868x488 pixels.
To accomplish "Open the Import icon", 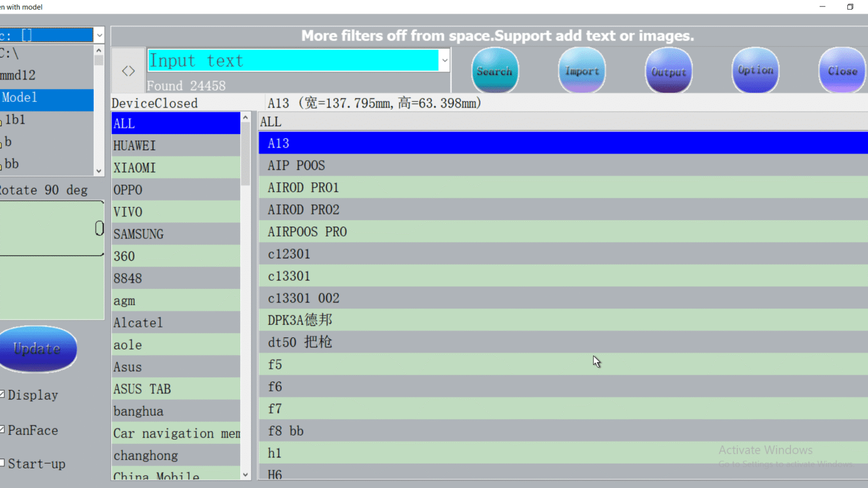I will coord(582,70).
